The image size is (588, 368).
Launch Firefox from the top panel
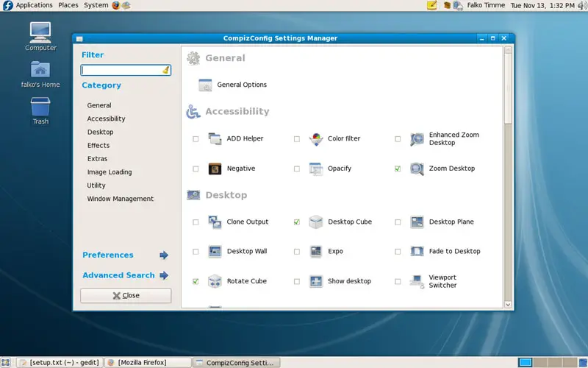pyautogui.click(x=116, y=5)
